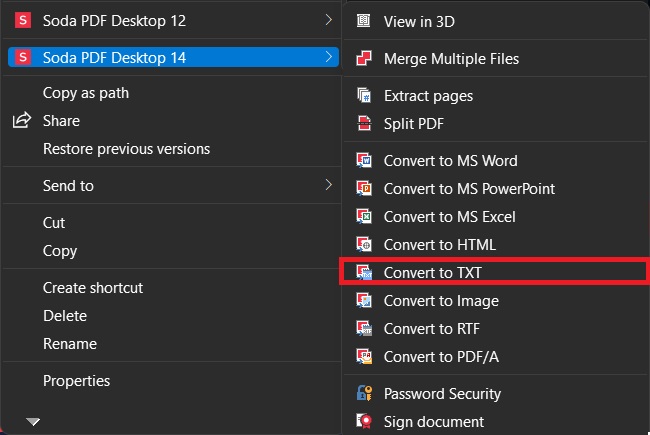
Task: Select the Share menu entry
Action: point(61,121)
